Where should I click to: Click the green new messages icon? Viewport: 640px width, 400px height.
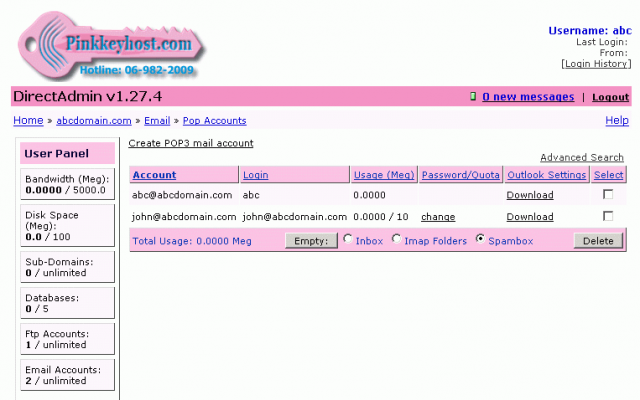pos(473,97)
